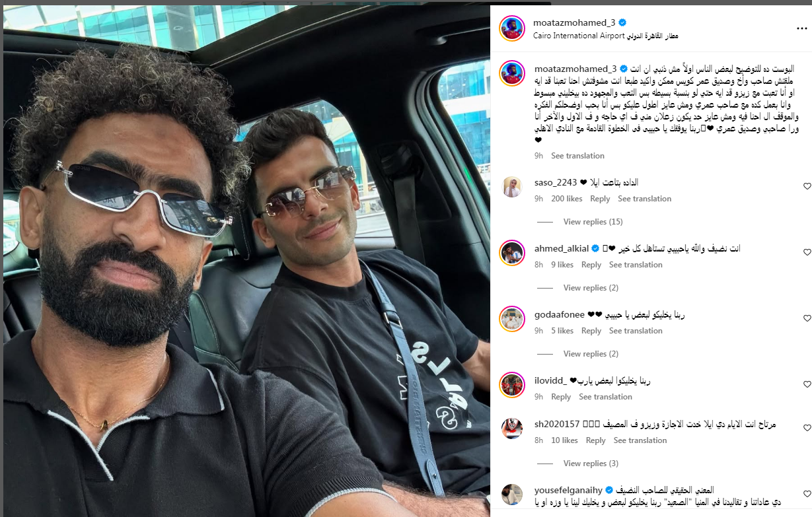Viewport: 812px width, 517px height.
Task: Expand View replies (3) under sh2020157
Action: point(591,464)
